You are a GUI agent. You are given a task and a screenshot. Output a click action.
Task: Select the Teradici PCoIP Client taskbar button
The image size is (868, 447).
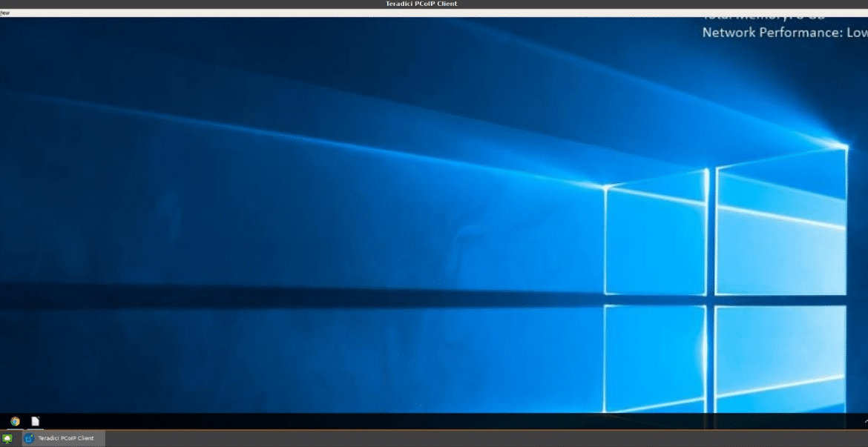pyautogui.click(x=64, y=438)
